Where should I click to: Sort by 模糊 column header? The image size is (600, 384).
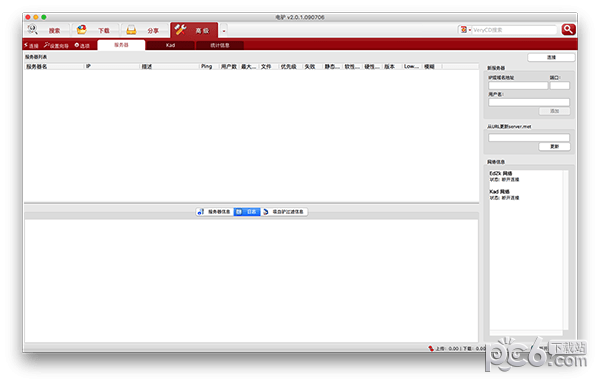point(432,67)
